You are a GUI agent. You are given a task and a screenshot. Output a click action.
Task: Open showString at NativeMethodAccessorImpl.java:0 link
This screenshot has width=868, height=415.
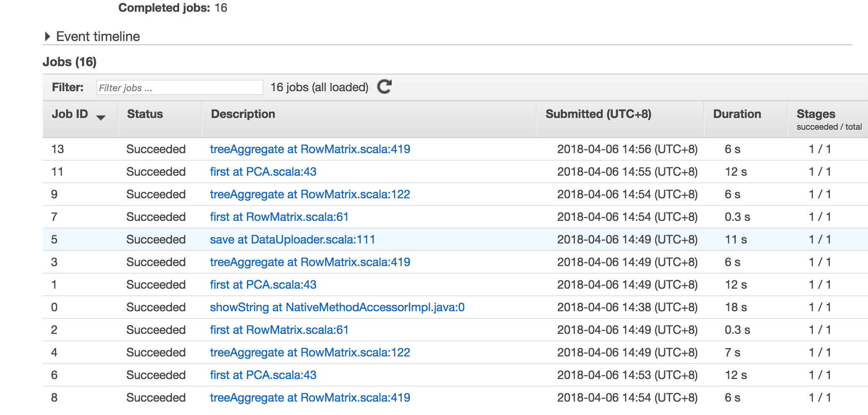337,307
